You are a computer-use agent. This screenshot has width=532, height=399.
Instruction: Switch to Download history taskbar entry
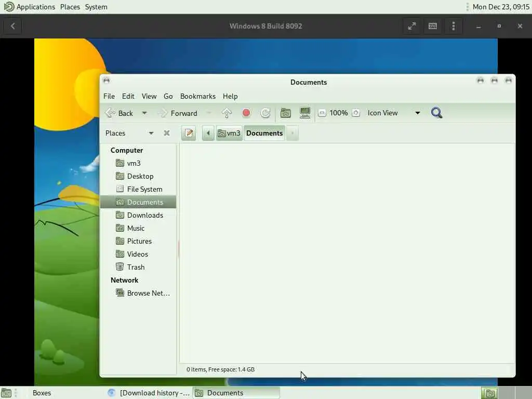click(x=149, y=393)
